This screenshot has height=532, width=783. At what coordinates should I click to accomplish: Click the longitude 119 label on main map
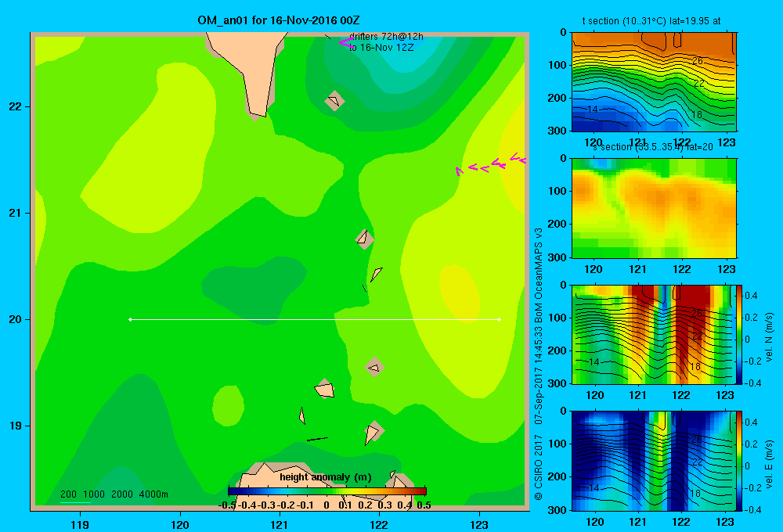pos(80,524)
